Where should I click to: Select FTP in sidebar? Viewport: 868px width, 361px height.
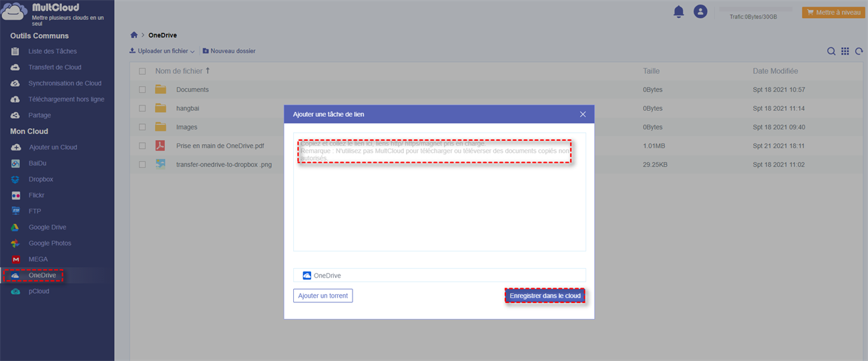[35, 212]
